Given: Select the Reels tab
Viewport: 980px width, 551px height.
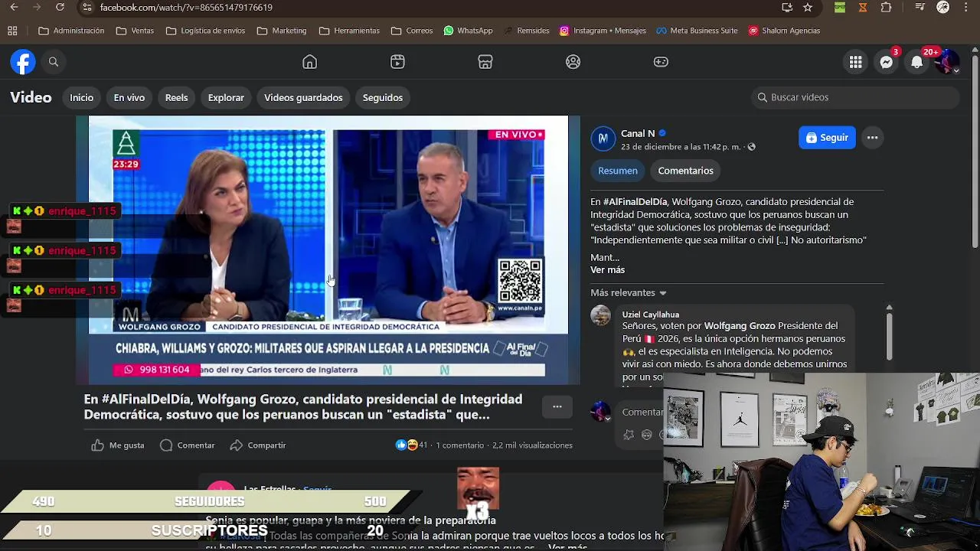Looking at the screenshot, I should point(176,97).
